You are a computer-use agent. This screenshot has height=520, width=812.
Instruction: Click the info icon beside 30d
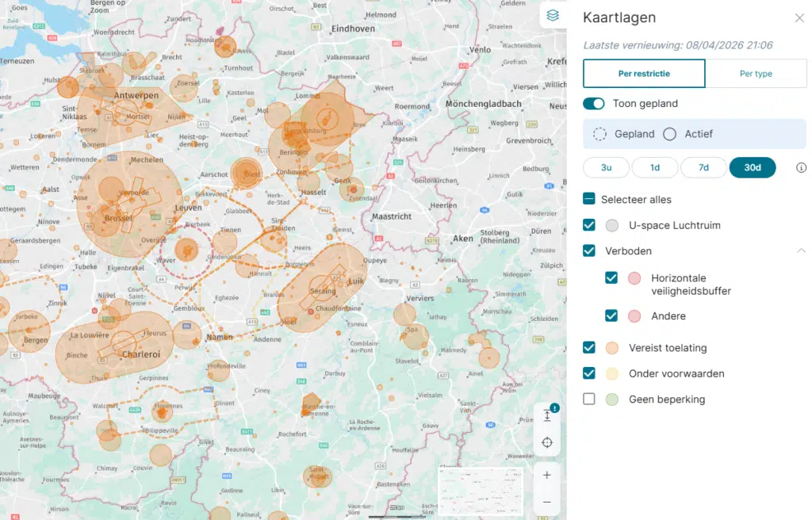pyautogui.click(x=801, y=168)
